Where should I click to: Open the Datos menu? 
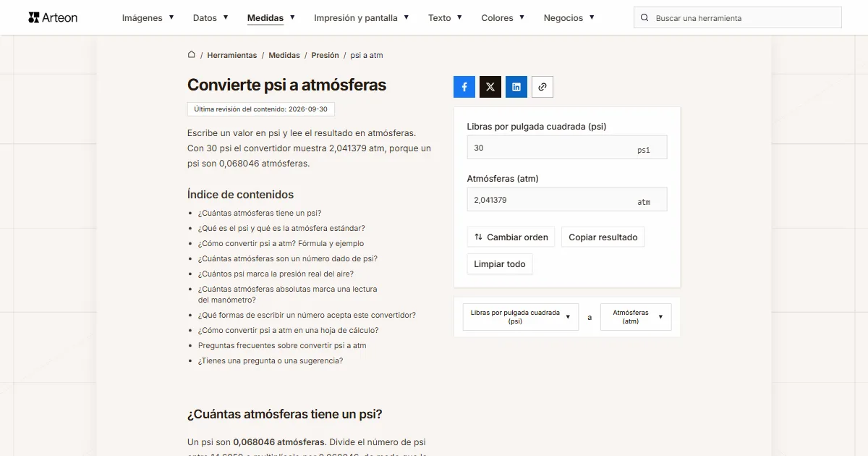[x=210, y=18]
